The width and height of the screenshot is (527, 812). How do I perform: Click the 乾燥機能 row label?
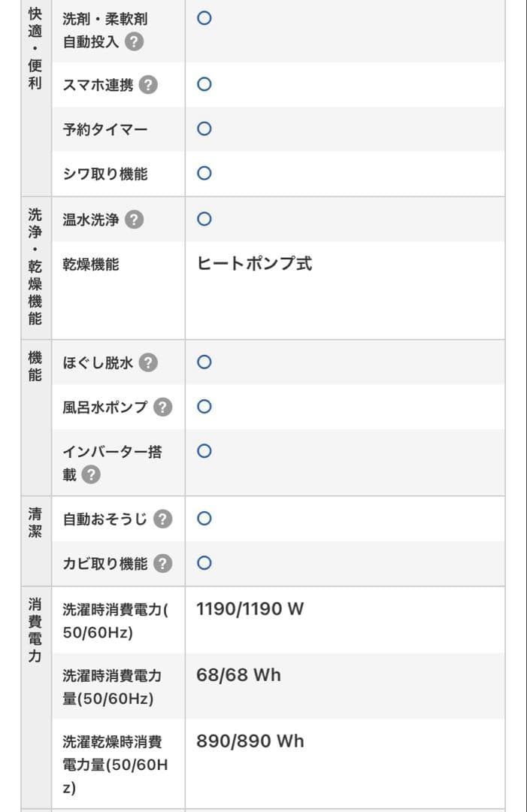click(x=90, y=264)
